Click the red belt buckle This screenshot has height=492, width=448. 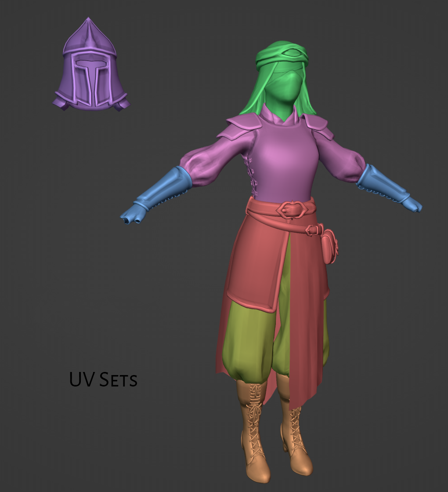(291, 210)
